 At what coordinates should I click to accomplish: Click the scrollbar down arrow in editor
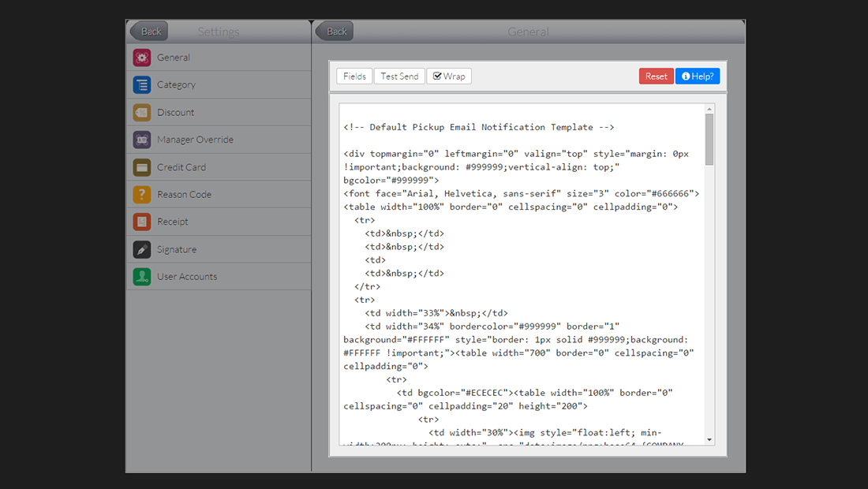point(709,439)
